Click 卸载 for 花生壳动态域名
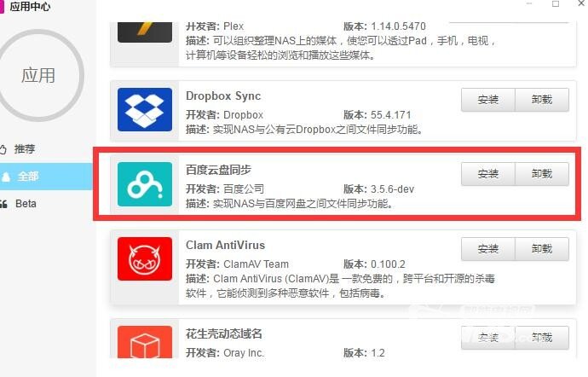The image size is (588, 377). tap(542, 338)
